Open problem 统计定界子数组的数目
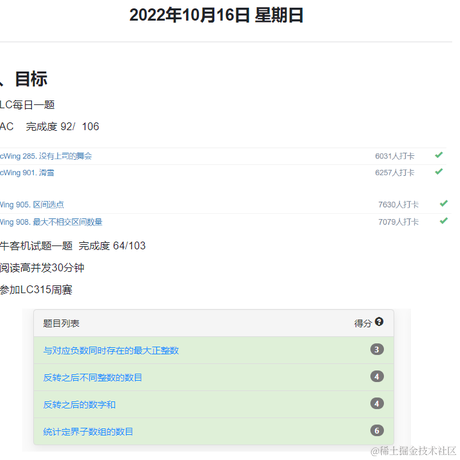 tap(88, 432)
